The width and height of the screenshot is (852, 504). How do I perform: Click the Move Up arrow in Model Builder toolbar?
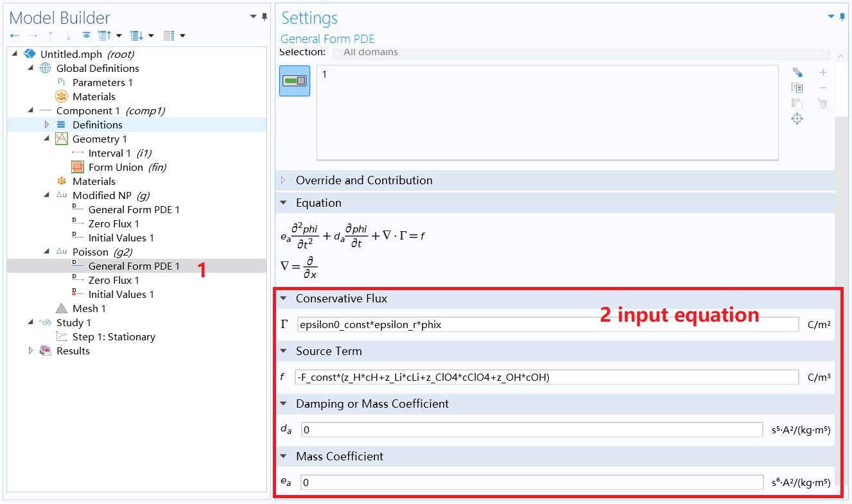[x=50, y=35]
